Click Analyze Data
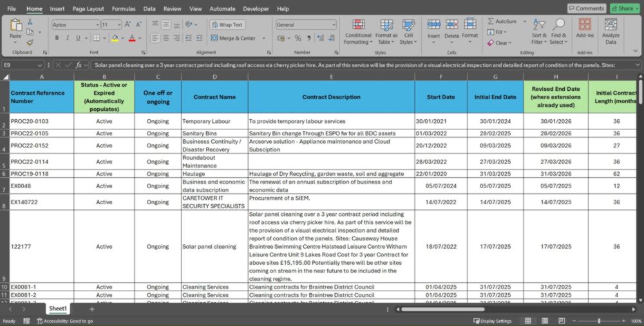Viewport: 644px width, 326px height. [x=611, y=32]
